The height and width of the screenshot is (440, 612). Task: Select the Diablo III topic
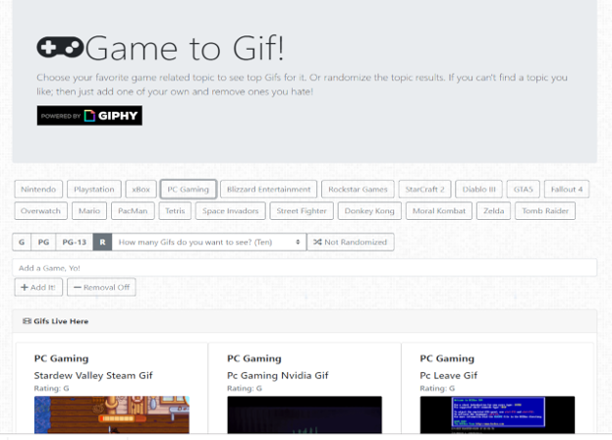[479, 189]
